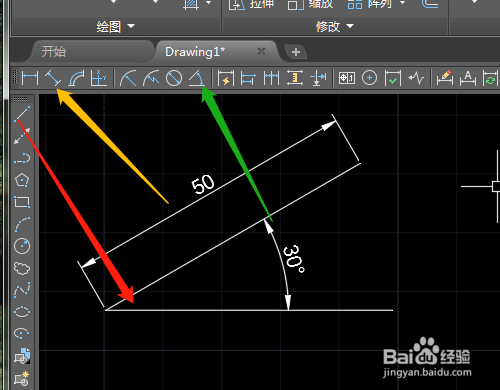Select the Line tool in draw toolbar
Image resolution: width=500 pixels, height=390 pixels.
pyautogui.click(x=22, y=113)
